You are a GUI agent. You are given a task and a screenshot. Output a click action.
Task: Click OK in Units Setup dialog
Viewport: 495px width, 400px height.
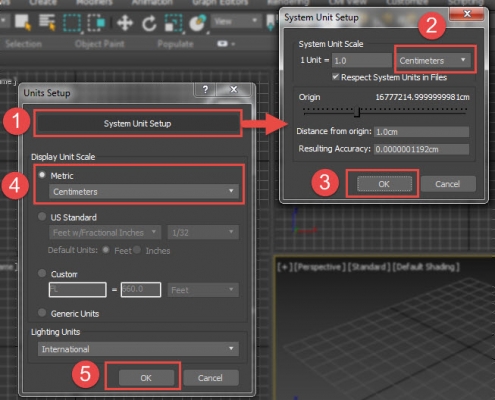click(146, 378)
